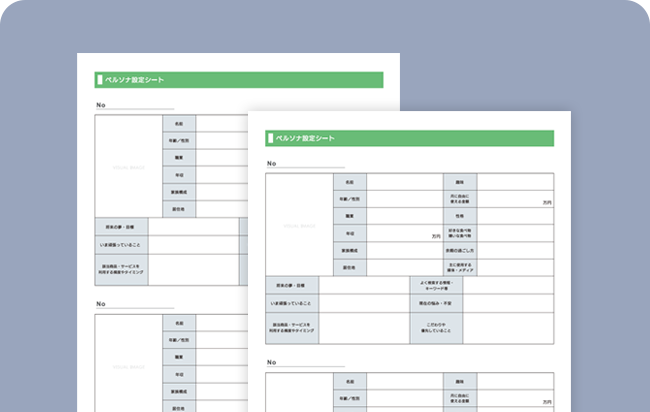The width and height of the screenshot is (650, 412).
Task: Click 年齢/性別 label in back sheet's top block
Action: click(179, 141)
